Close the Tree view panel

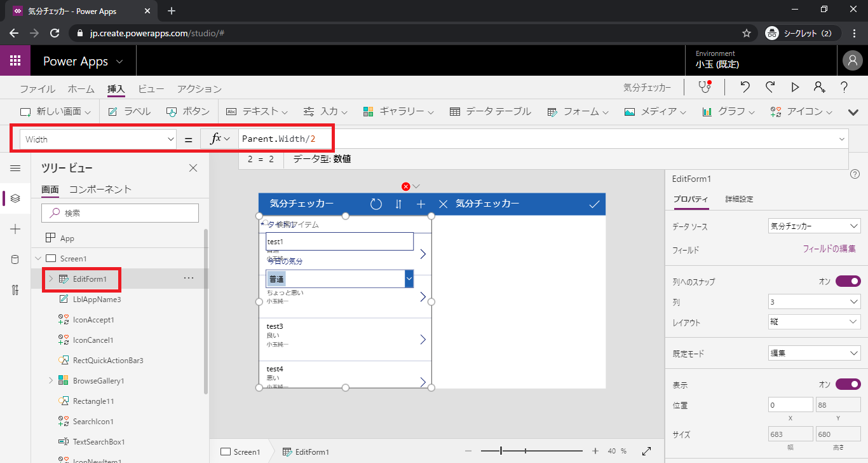click(x=193, y=168)
